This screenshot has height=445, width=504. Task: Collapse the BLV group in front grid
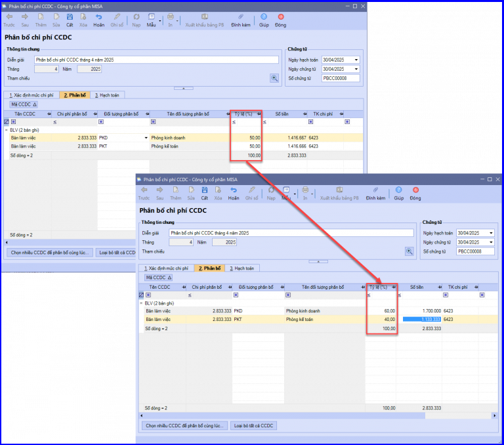141,303
